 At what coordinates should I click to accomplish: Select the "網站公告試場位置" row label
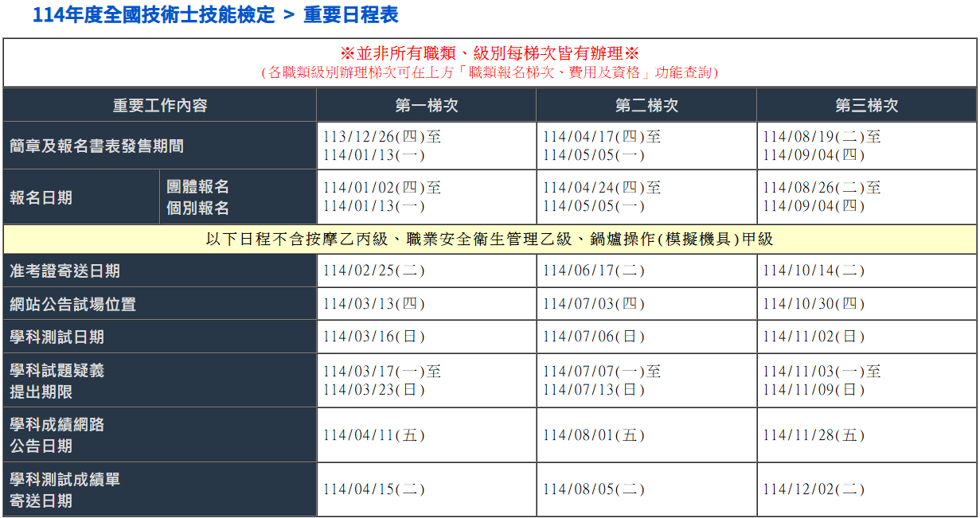point(72,304)
